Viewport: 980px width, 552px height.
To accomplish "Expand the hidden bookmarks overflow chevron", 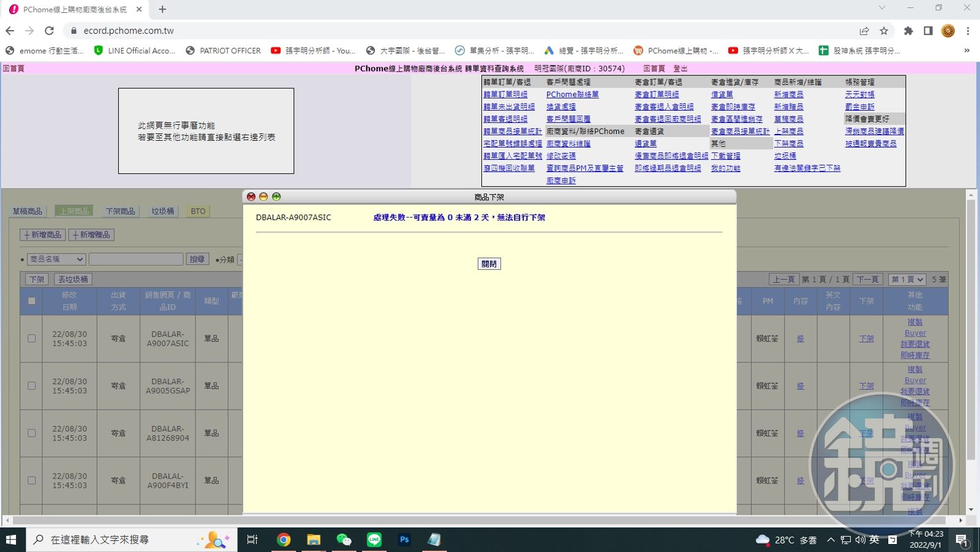I will pyautogui.click(x=967, y=51).
